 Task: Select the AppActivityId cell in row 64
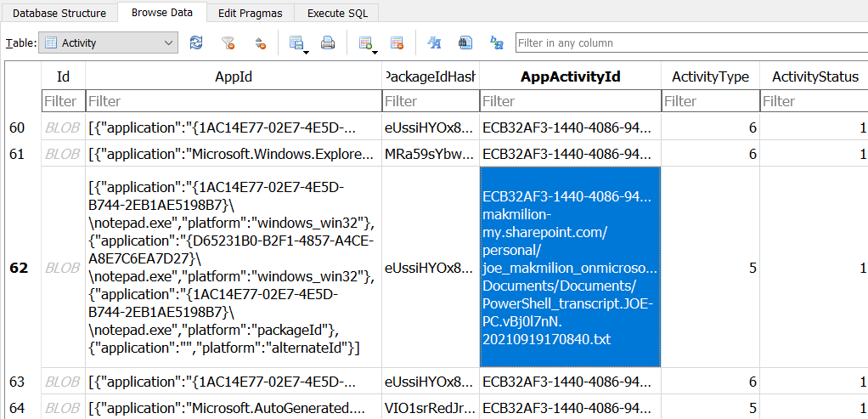click(x=570, y=408)
